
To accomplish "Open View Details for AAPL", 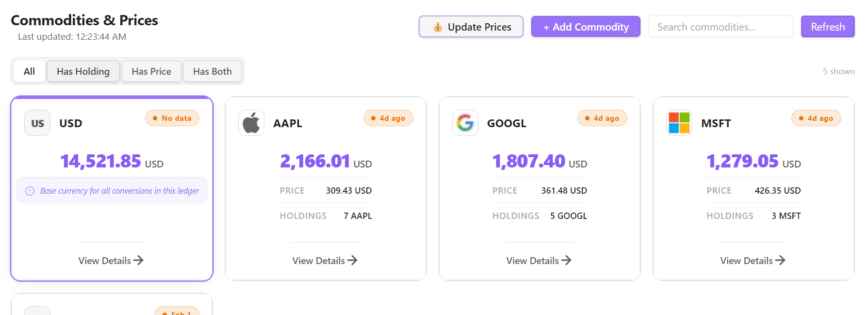I will pyautogui.click(x=325, y=261).
